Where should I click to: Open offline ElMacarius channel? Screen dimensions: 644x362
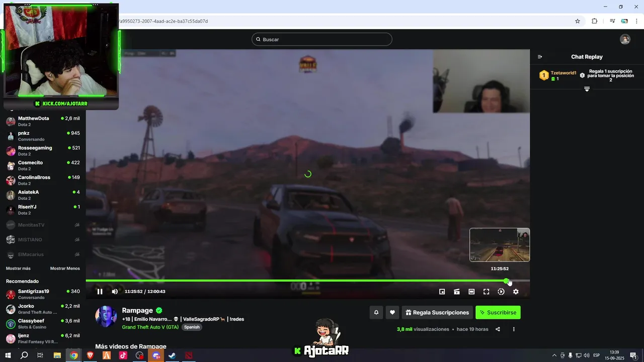click(x=43, y=254)
